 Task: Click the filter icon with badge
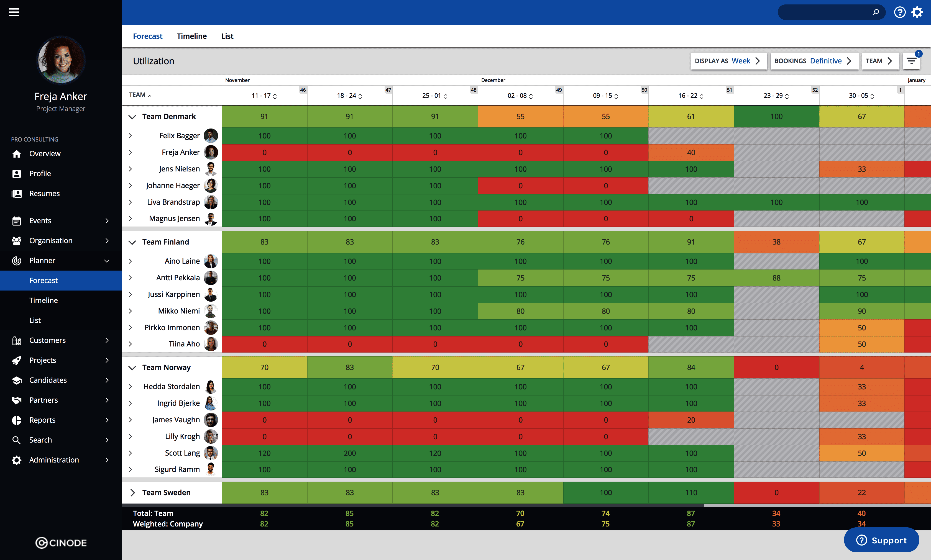911,61
